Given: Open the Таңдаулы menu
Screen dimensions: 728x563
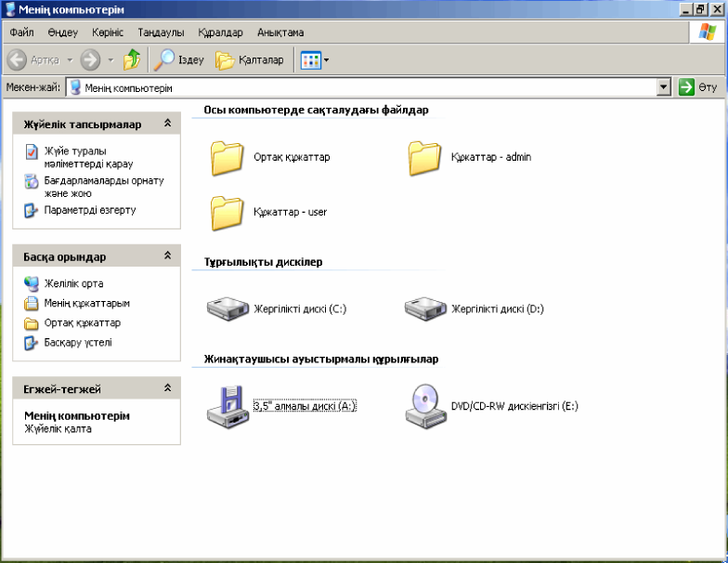Looking at the screenshot, I should pyautogui.click(x=162, y=33).
